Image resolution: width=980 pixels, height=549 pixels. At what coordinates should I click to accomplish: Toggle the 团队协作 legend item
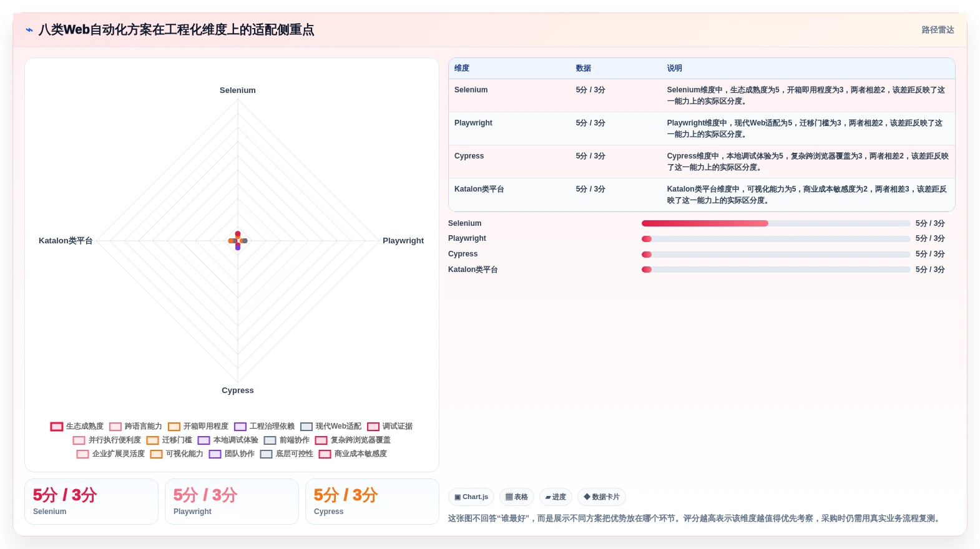click(232, 454)
